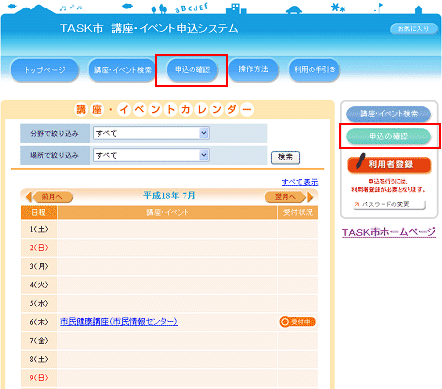The width and height of the screenshot is (442, 389).
Task: Click the green sidebar 申込の確認 button
Action: tap(389, 136)
